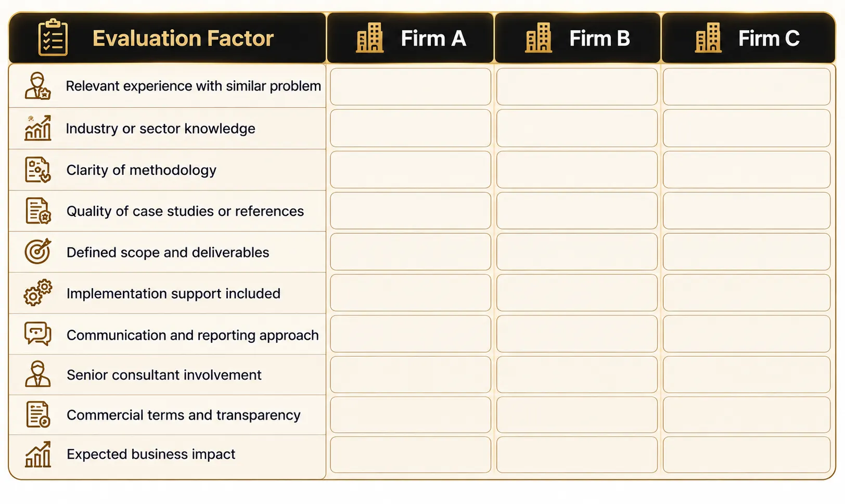
Task: Click the Firm B building icon
Action: [539, 38]
